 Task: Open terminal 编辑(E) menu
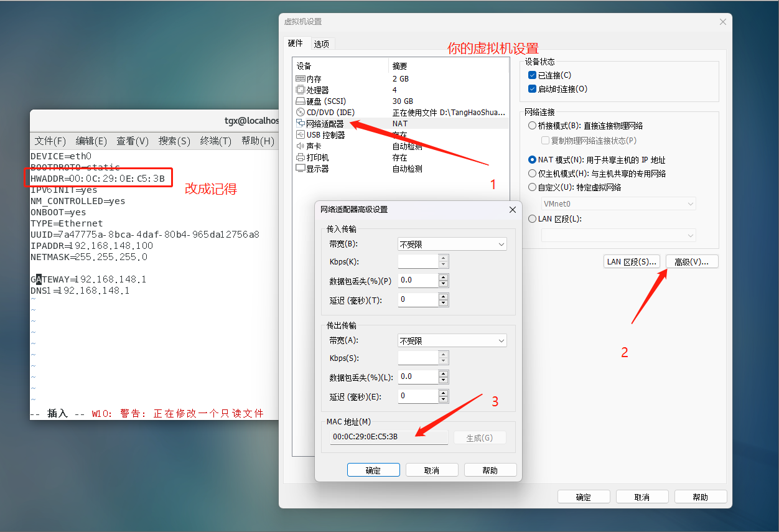91,141
